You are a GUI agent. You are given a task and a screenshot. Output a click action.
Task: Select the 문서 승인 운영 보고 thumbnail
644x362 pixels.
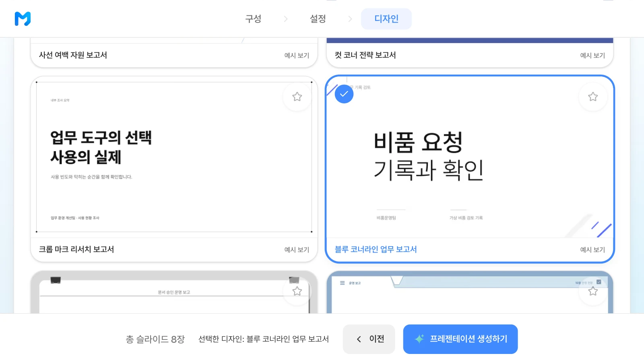click(x=174, y=292)
